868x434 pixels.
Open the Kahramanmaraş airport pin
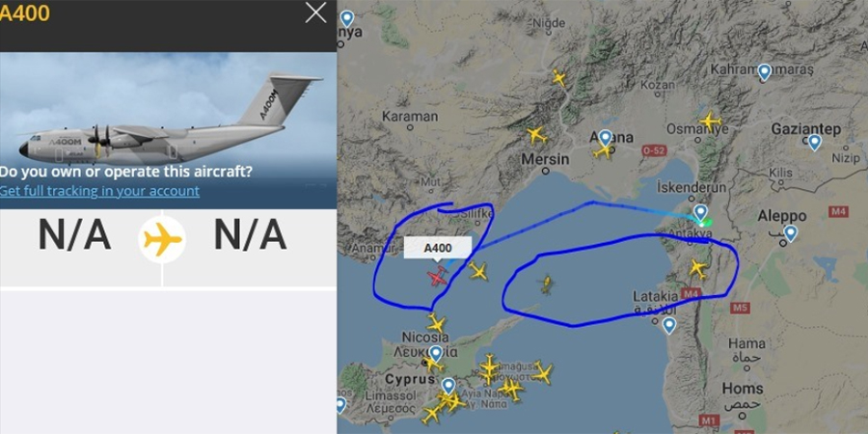point(764,72)
